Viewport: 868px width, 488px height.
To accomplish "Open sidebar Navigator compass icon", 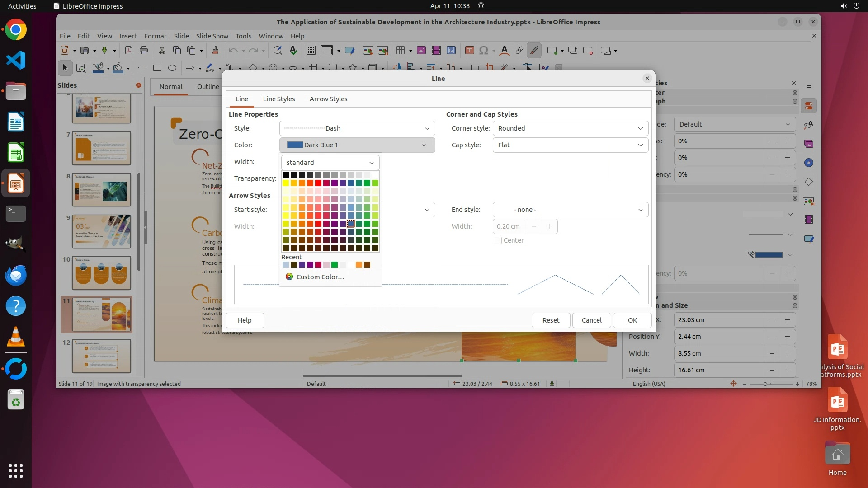I will coord(809,163).
